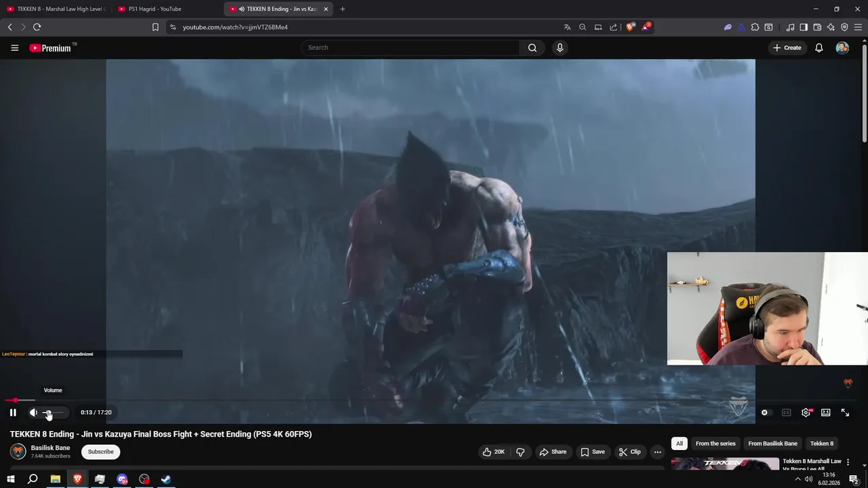Viewport: 868px width, 488px height.
Task: Open Brave Leo AI sparkle icon
Action: [x=831, y=27]
